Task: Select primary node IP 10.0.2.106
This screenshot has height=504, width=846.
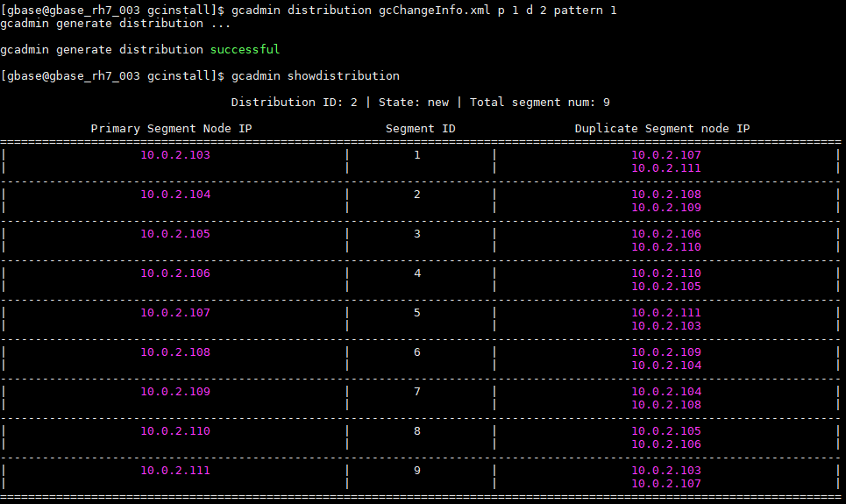Action: tap(175, 273)
